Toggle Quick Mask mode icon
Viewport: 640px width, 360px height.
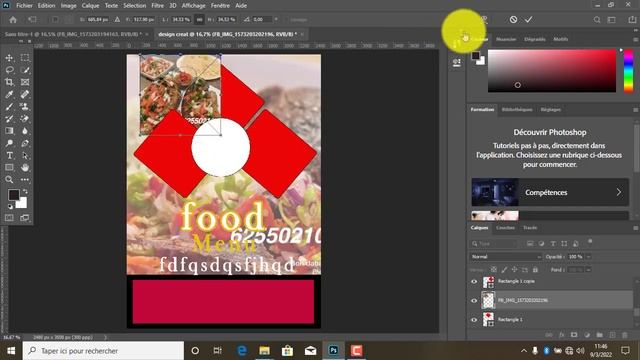[x=9, y=218]
